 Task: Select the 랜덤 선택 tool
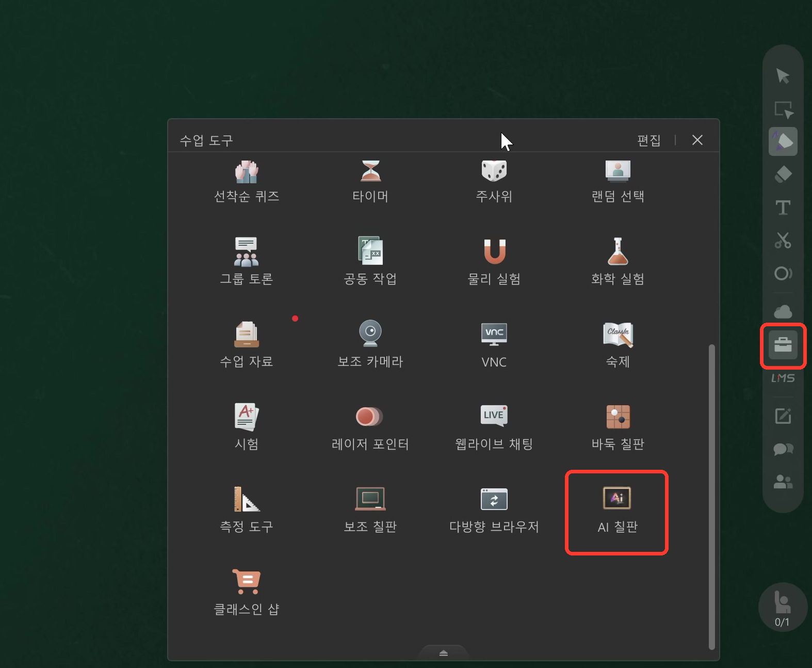click(618, 182)
